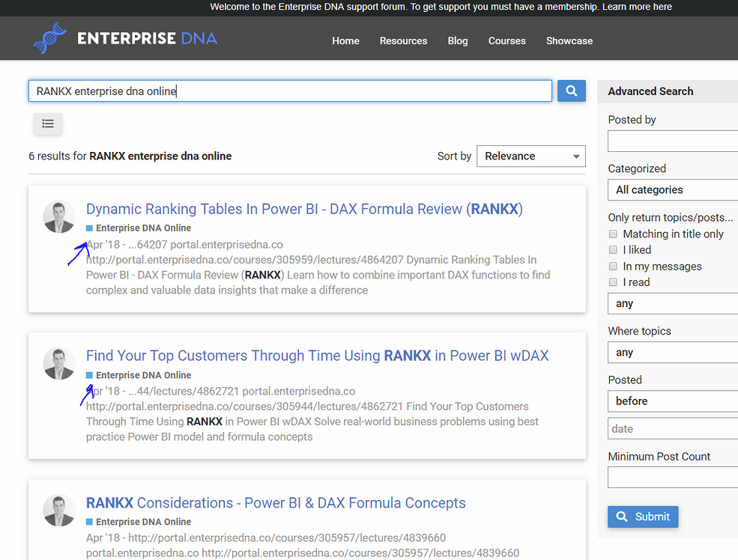This screenshot has height=560, width=738.
Task: Navigate to the Courses menu item
Action: click(x=506, y=41)
